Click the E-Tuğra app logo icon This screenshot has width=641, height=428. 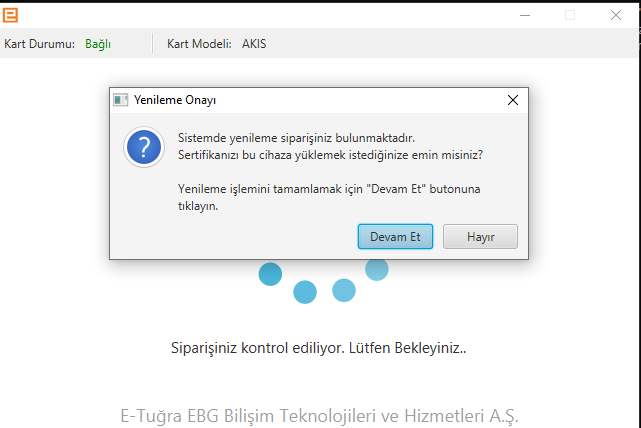11,15
